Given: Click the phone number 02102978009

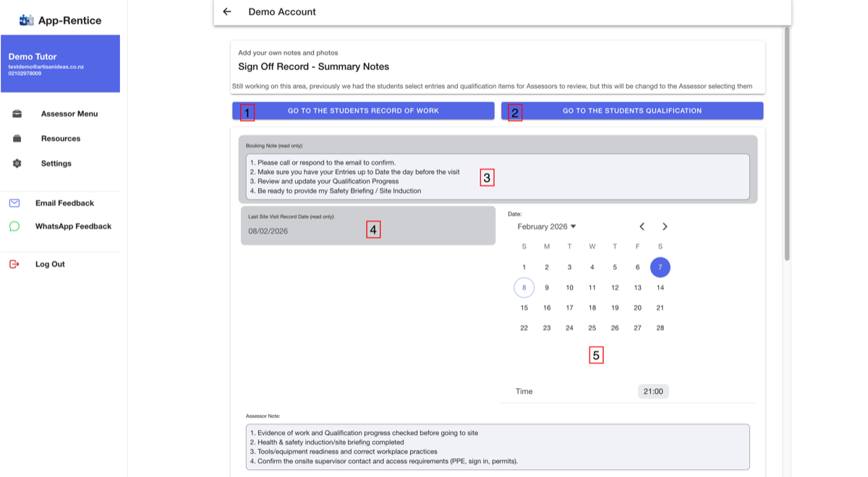Looking at the screenshot, I should (25, 73).
